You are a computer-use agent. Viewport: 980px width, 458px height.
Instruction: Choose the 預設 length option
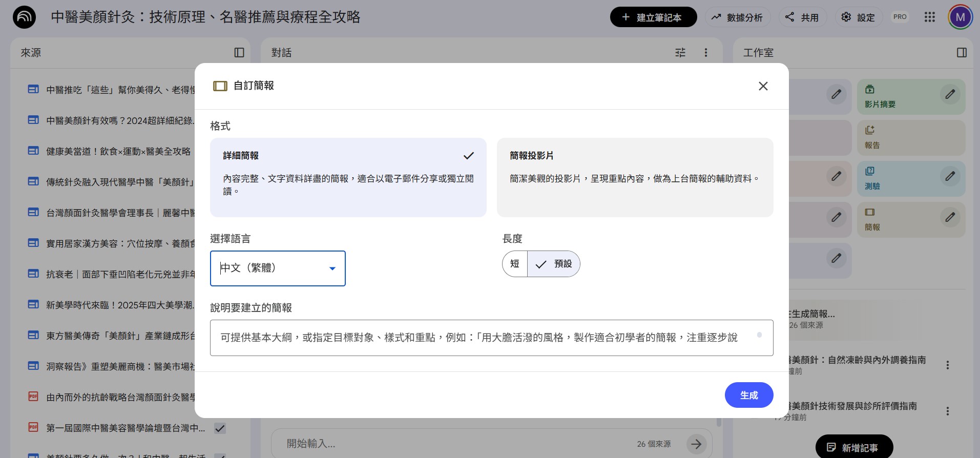[554, 264]
